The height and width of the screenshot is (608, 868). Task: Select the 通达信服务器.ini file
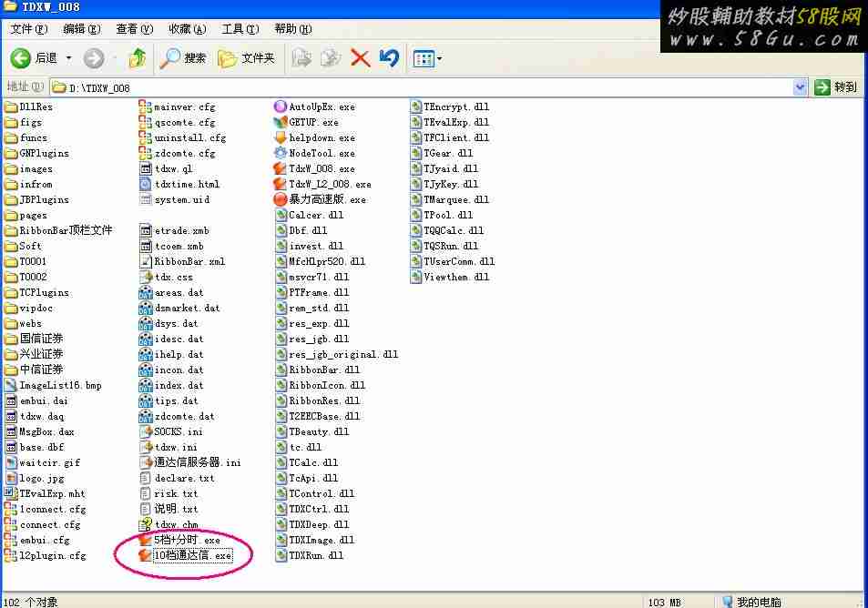click(189, 462)
